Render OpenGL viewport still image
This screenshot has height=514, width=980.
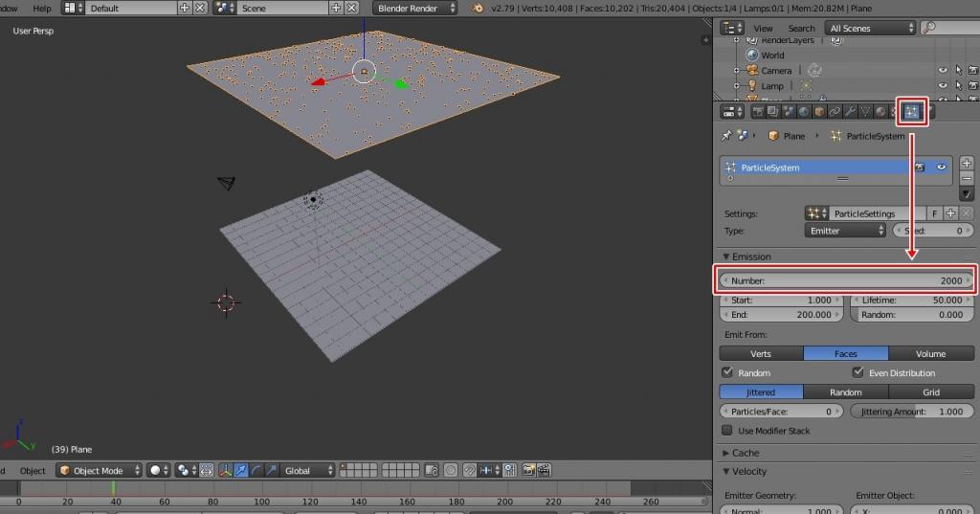pyautogui.click(x=528, y=470)
